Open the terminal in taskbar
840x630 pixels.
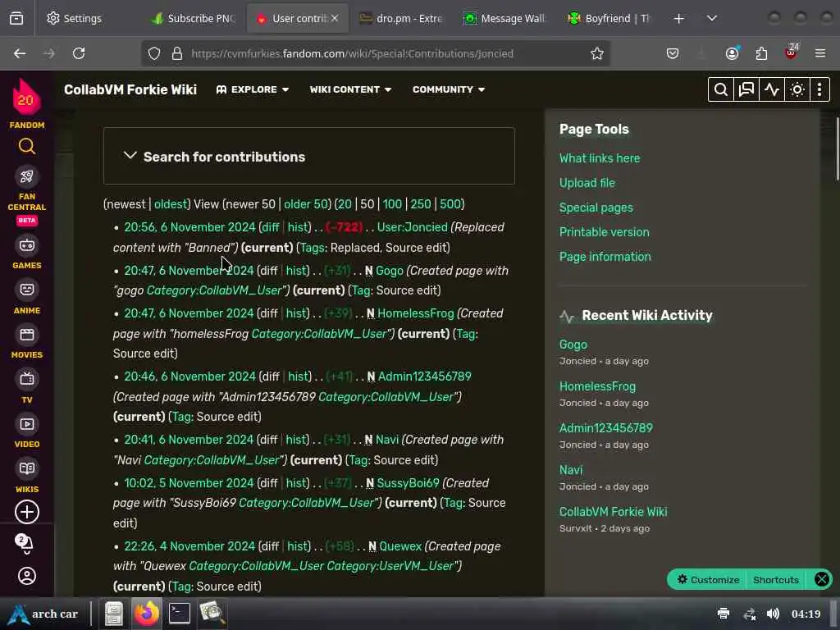click(179, 613)
